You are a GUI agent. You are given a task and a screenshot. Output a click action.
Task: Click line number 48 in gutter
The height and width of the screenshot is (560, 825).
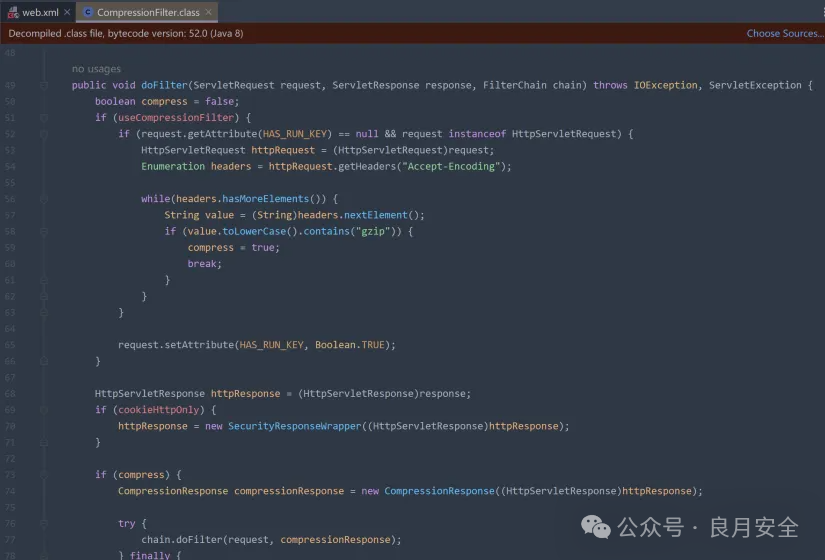(10, 53)
